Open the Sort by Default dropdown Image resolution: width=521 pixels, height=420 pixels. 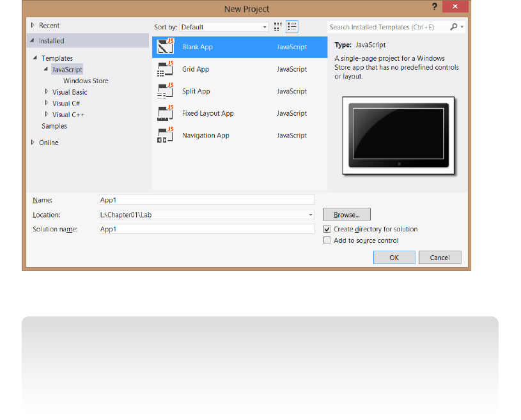(x=224, y=27)
